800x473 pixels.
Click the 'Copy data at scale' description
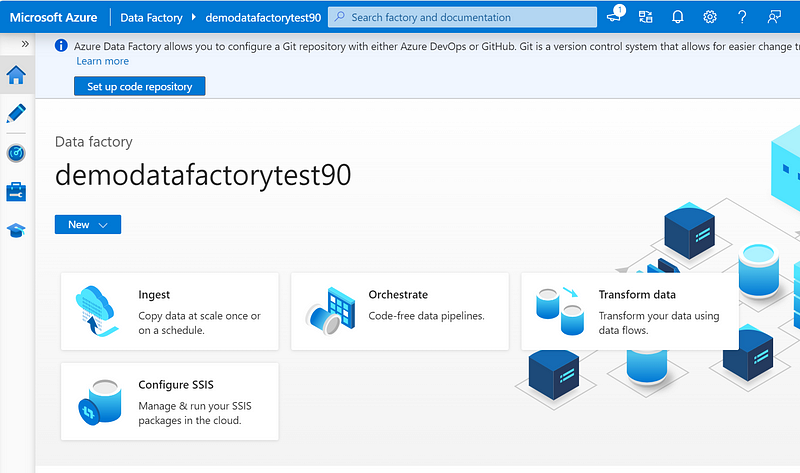point(199,323)
